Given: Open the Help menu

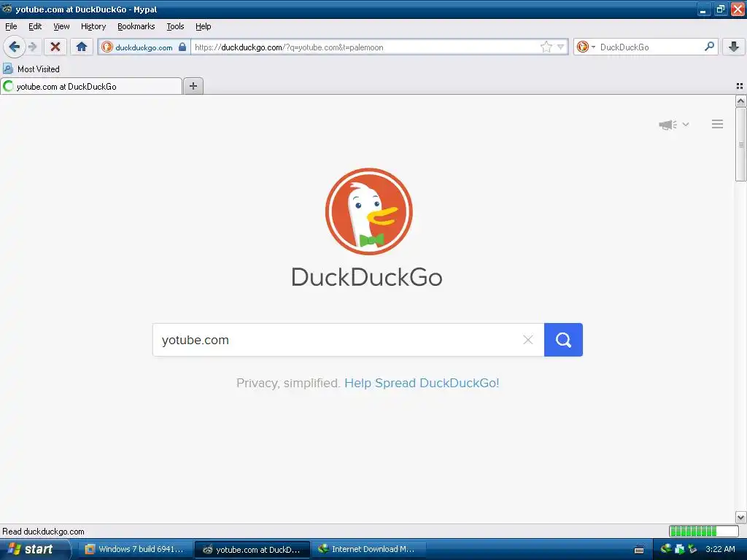Looking at the screenshot, I should click(204, 26).
